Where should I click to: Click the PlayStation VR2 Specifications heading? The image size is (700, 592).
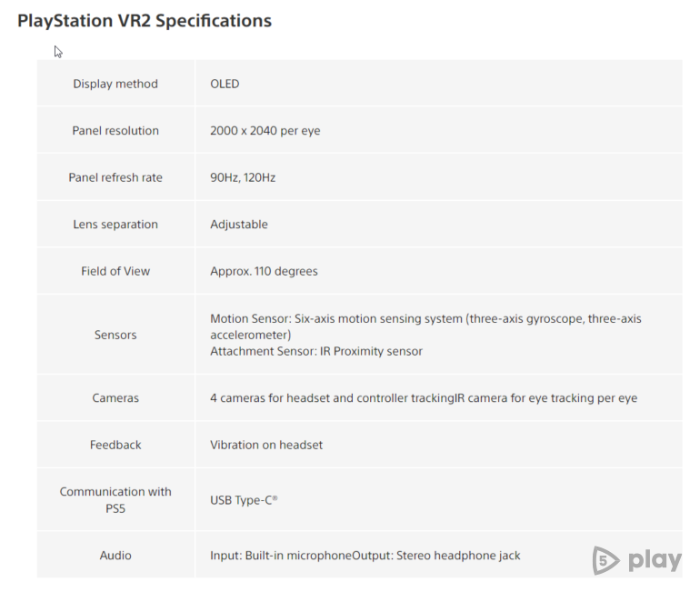coord(145,20)
